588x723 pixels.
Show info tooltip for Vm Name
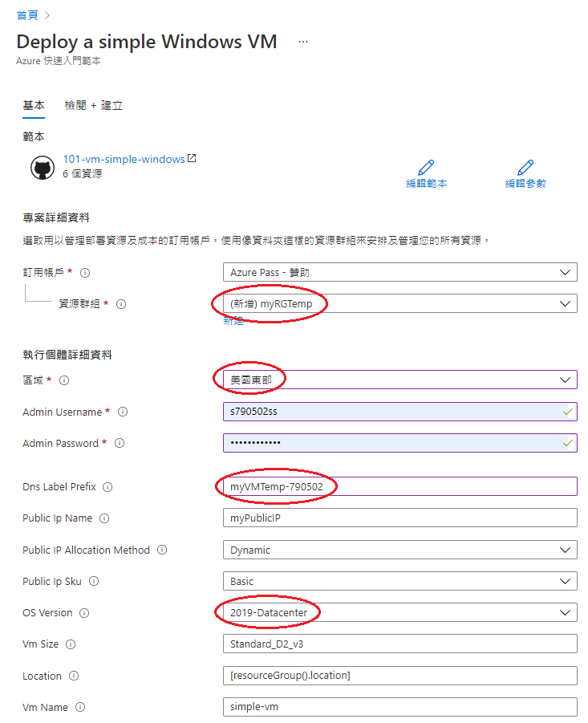[80, 707]
